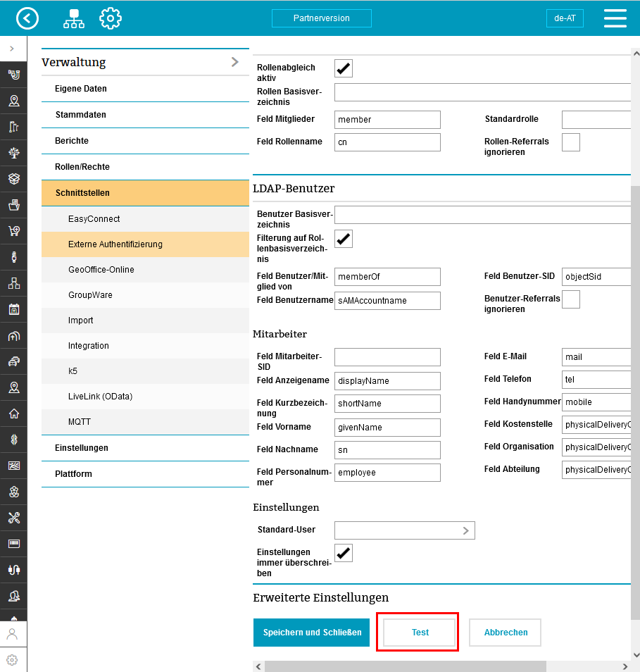Uncheck Rollenabgleich aktiv checkbox
The height and width of the screenshot is (672, 640).
click(344, 68)
